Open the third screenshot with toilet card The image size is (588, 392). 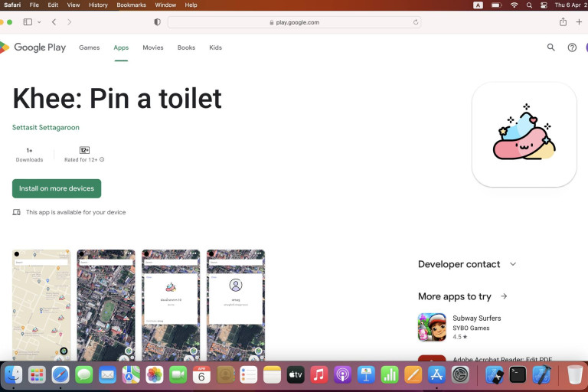171,305
